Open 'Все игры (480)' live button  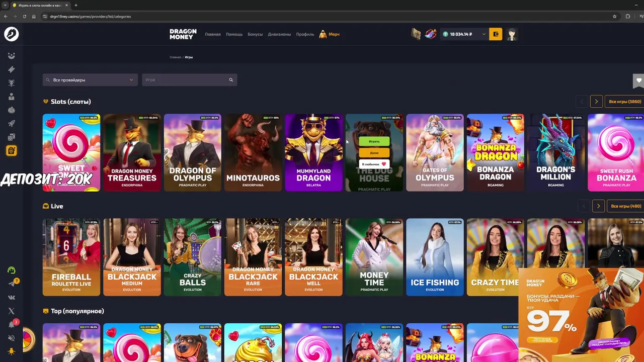[626, 206]
